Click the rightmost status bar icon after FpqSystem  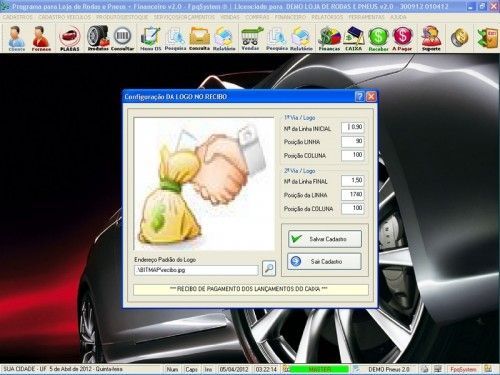pyautogui.click(x=488, y=369)
